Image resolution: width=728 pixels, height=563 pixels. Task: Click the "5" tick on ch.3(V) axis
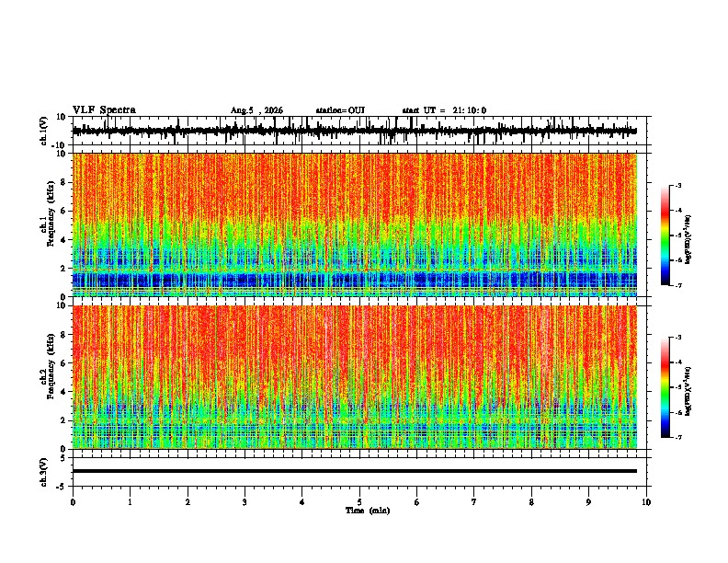click(63, 458)
